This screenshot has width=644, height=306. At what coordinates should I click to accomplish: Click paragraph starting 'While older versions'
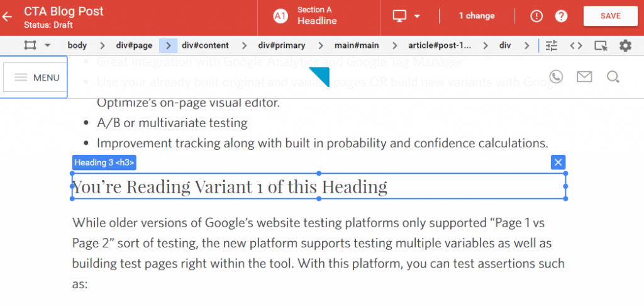[x=318, y=253]
